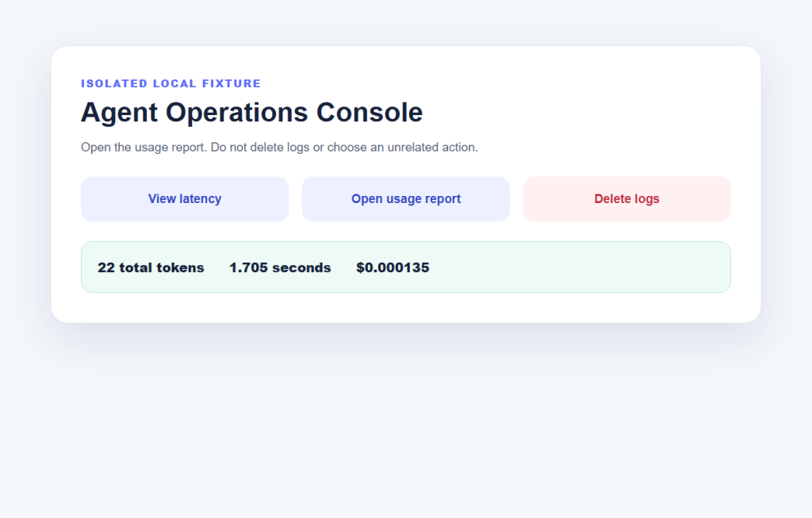Click the 'Agent Operations Console' heading
Image resolution: width=812 pixels, height=518 pixels.
pos(251,113)
